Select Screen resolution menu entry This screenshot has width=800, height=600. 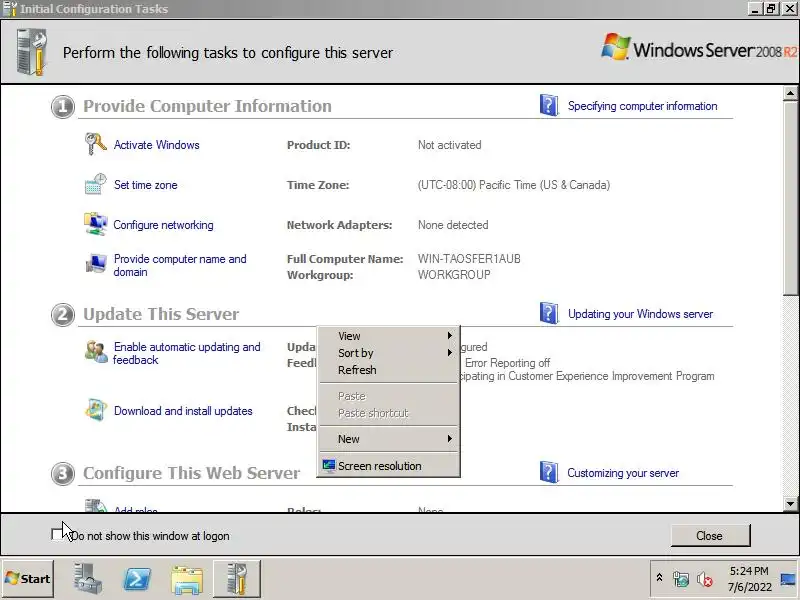[389, 466]
